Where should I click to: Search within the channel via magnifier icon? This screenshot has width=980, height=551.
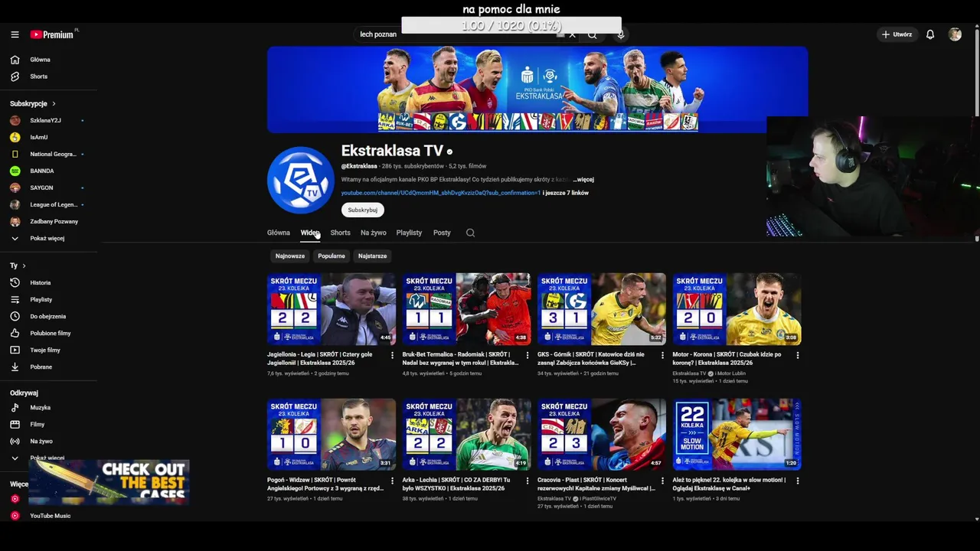pyautogui.click(x=470, y=233)
